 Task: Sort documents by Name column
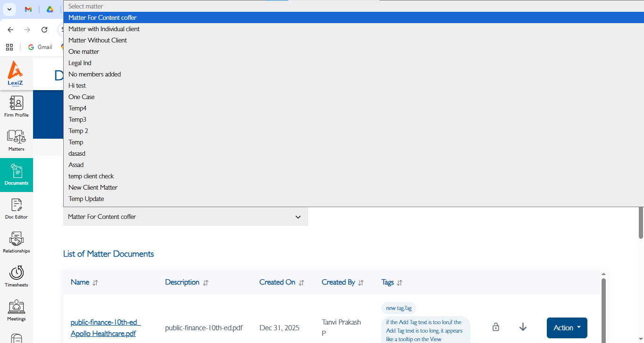[95, 283]
